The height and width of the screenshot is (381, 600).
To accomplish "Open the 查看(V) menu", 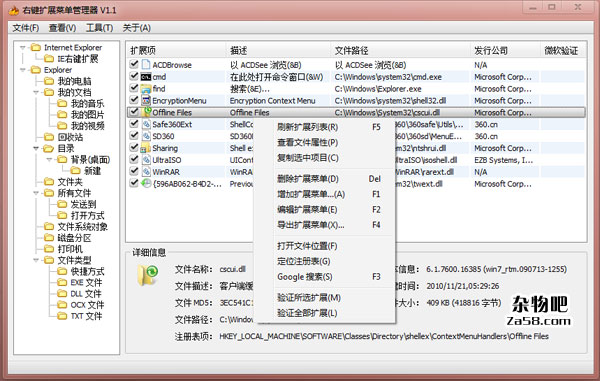I will [x=62, y=28].
